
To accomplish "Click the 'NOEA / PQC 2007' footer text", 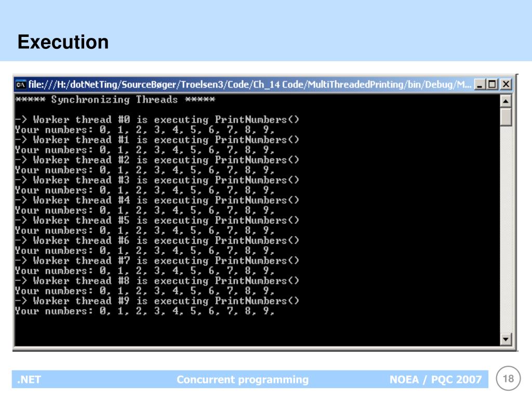I will [x=436, y=379].
